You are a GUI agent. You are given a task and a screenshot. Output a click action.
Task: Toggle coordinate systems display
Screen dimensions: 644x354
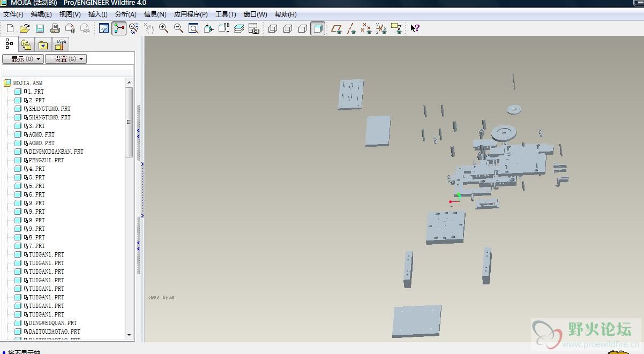click(381, 28)
